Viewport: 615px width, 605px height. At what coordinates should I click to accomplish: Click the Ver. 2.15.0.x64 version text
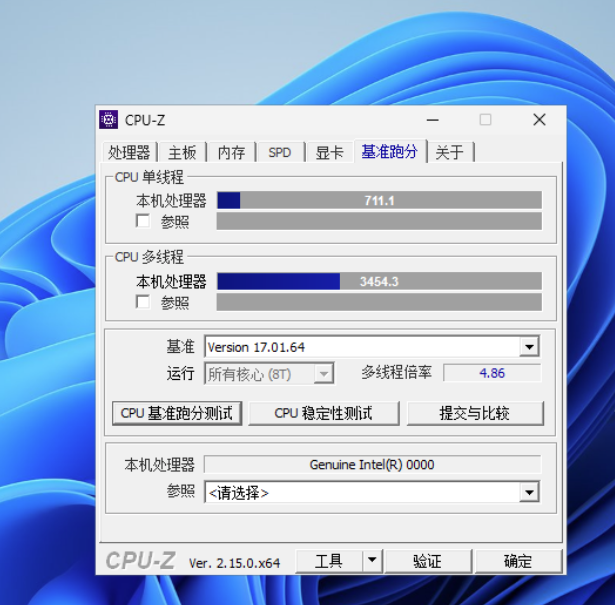point(235,563)
